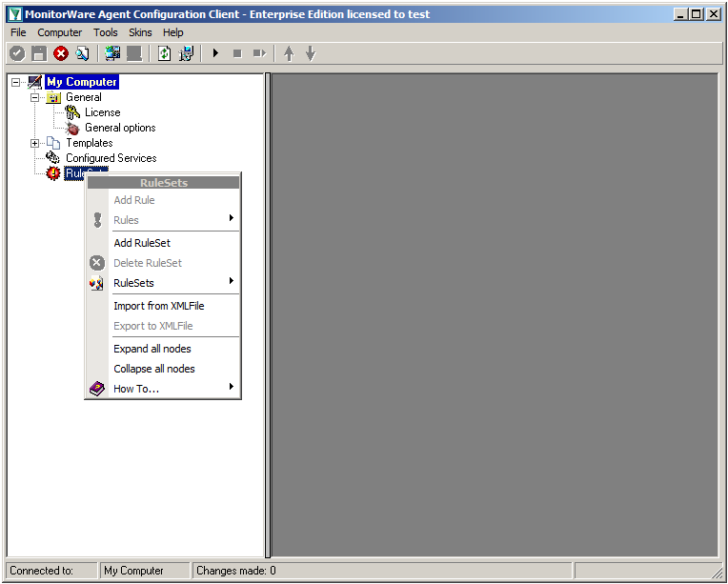Image resolution: width=728 pixels, height=584 pixels.
Task: Click the License keys icon
Action: tap(72, 112)
